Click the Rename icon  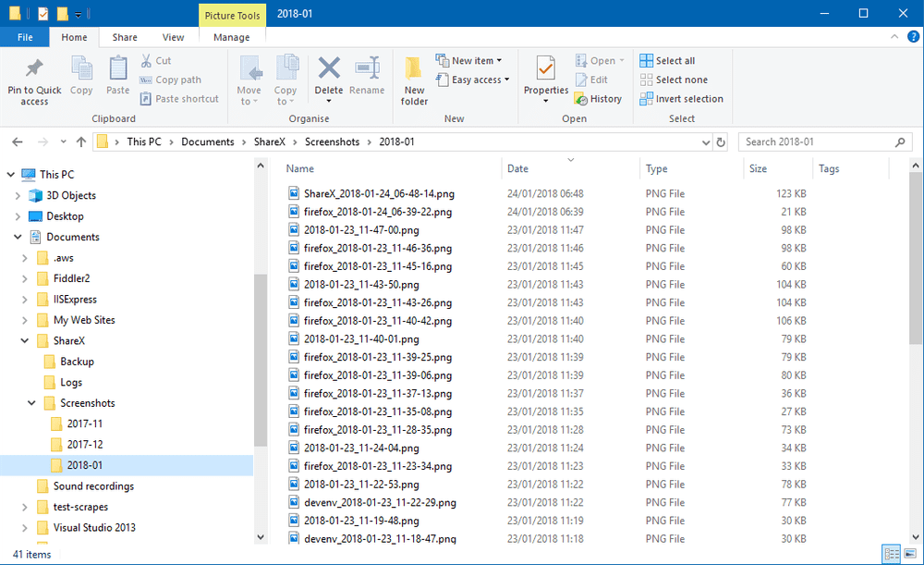pyautogui.click(x=367, y=68)
